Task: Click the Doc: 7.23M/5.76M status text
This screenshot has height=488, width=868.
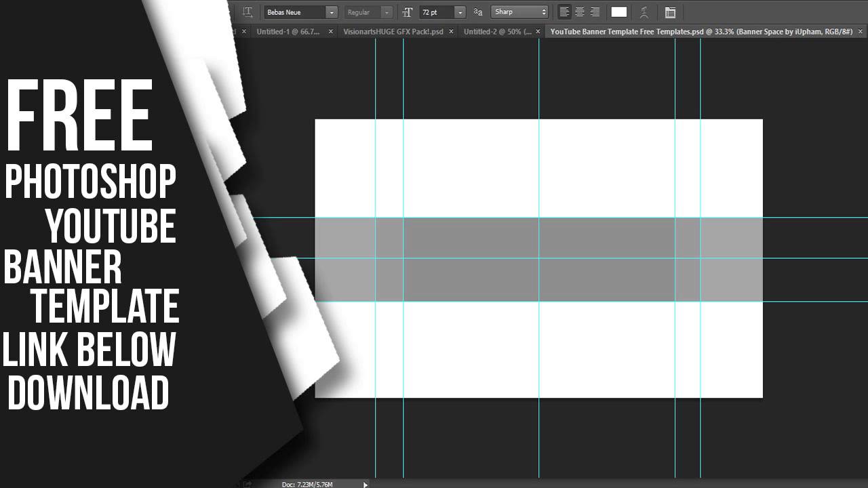Action: (x=307, y=484)
